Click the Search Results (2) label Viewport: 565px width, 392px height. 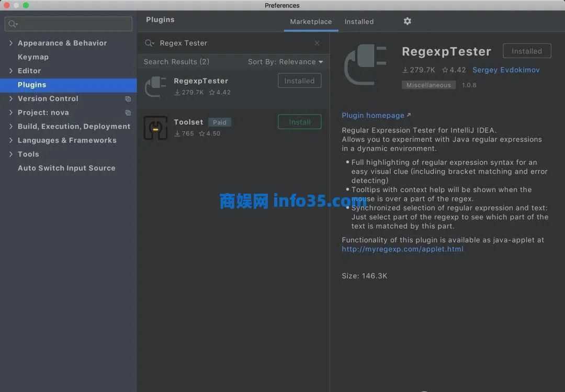pyautogui.click(x=176, y=62)
